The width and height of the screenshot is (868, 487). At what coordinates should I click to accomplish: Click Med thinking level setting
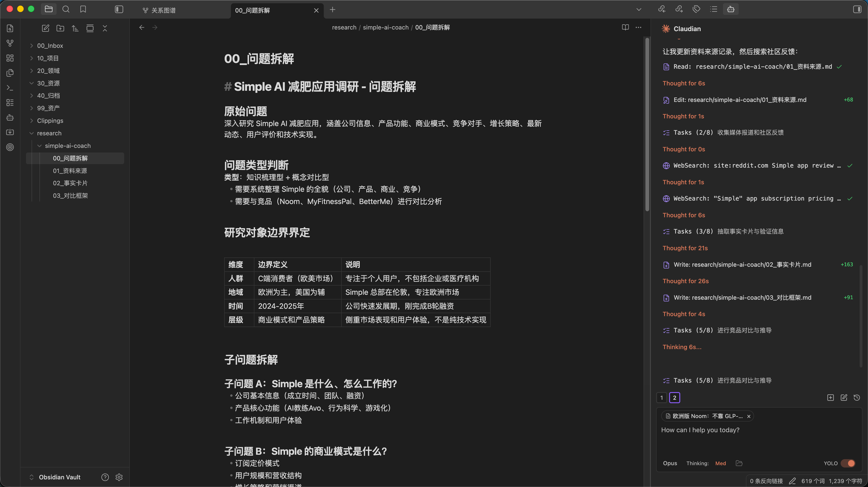(720, 463)
